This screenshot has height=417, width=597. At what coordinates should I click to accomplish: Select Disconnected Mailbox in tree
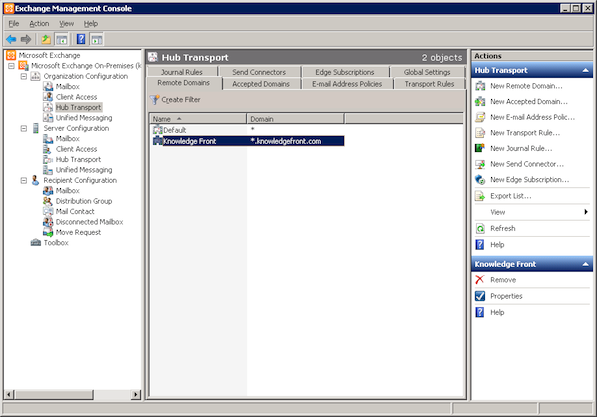click(89, 222)
